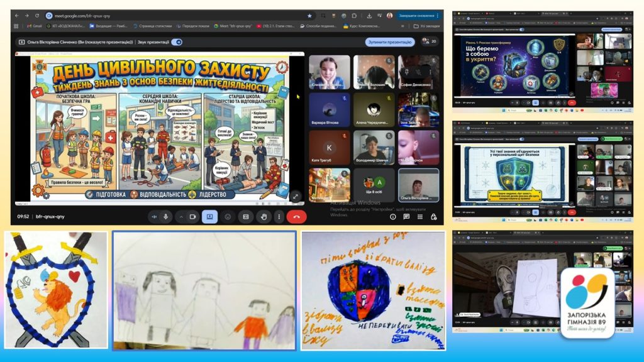This screenshot has height=362, width=644.
Task: Click 'Зупинити презентацію' button
Action: (390, 42)
